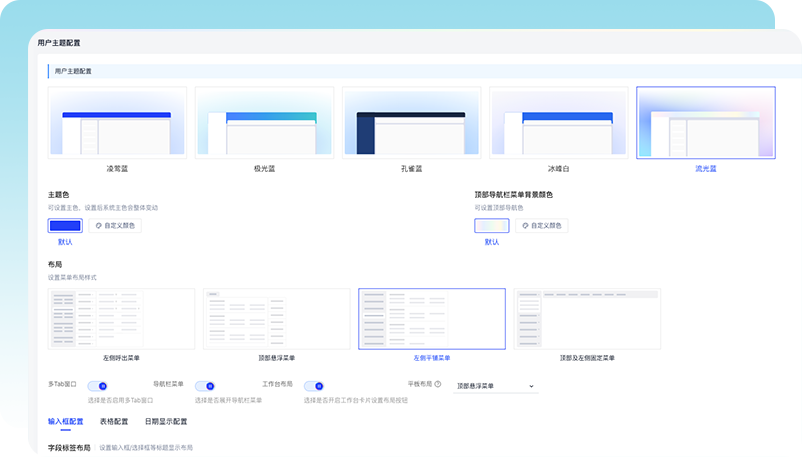Click palette icon for custom navigation bar color
Image resolution: width=802 pixels, height=457 pixels.
[x=524, y=226]
